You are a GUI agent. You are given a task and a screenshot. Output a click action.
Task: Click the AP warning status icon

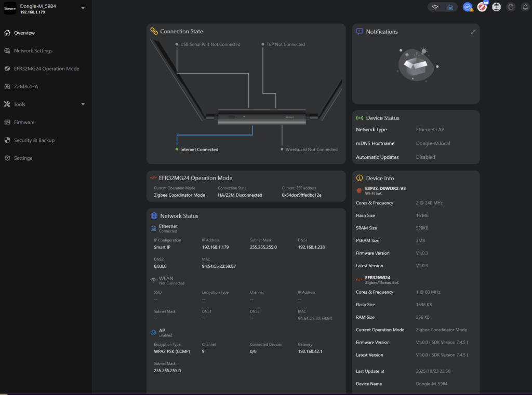(468, 7)
